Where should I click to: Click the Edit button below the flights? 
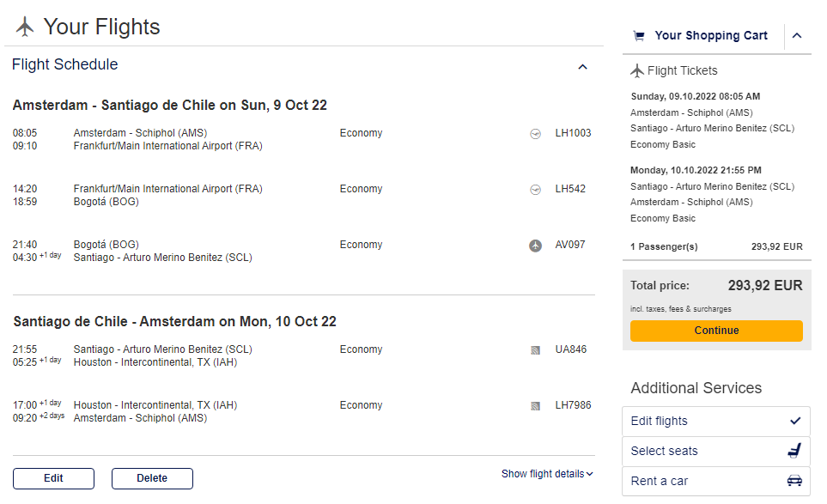pos(54,479)
